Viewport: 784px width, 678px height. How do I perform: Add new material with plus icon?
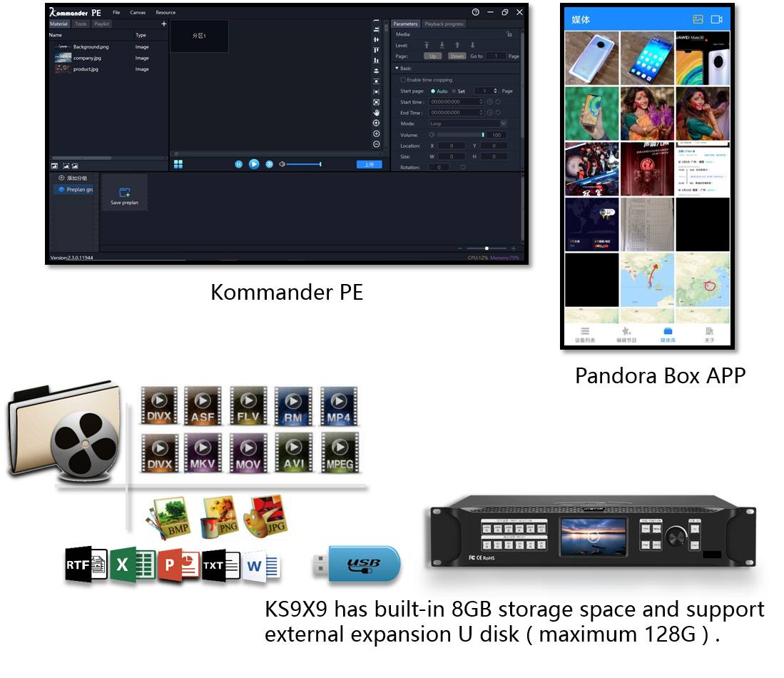pyautogui.click(x=163, y=24)
